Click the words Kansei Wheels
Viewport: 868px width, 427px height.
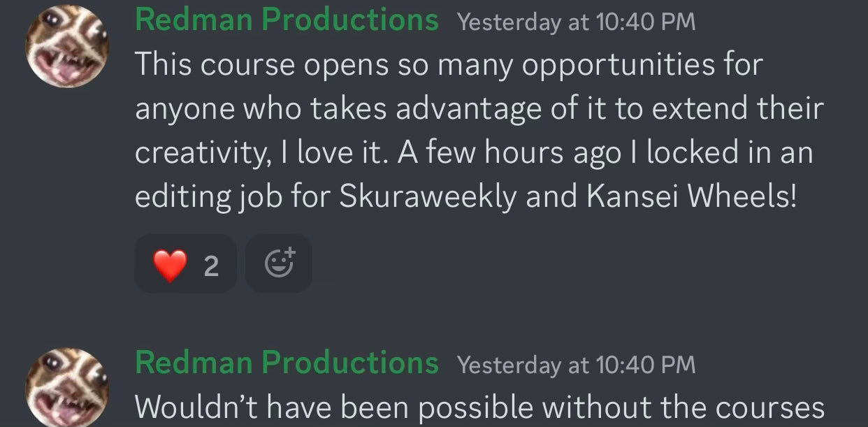[691, 197]
